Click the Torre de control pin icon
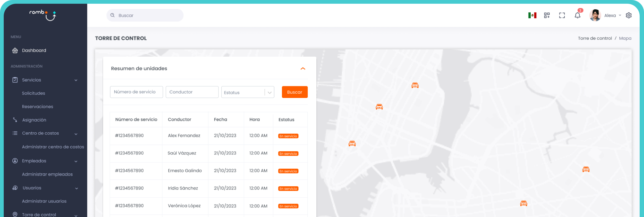Viewport: 644px width, 217px height. (15, 214)
